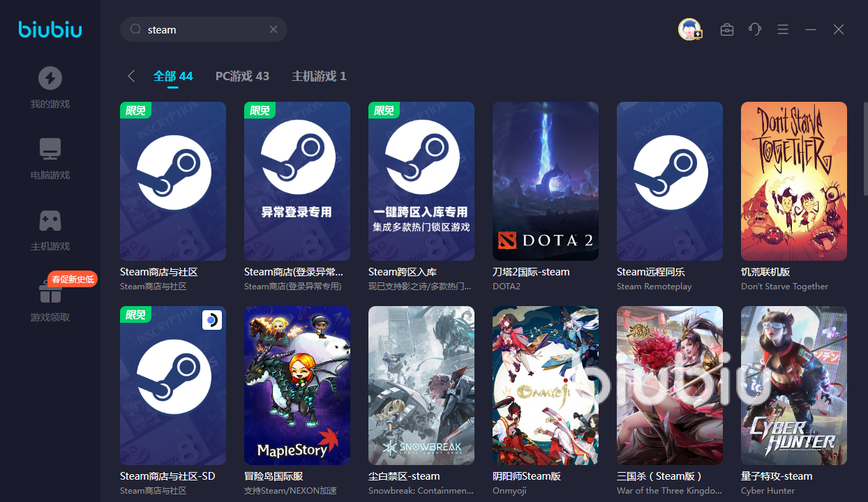Select PC games monitor icon in sidebar
The height and width of the screenshot is (502, 868).
tap(50, 149)
